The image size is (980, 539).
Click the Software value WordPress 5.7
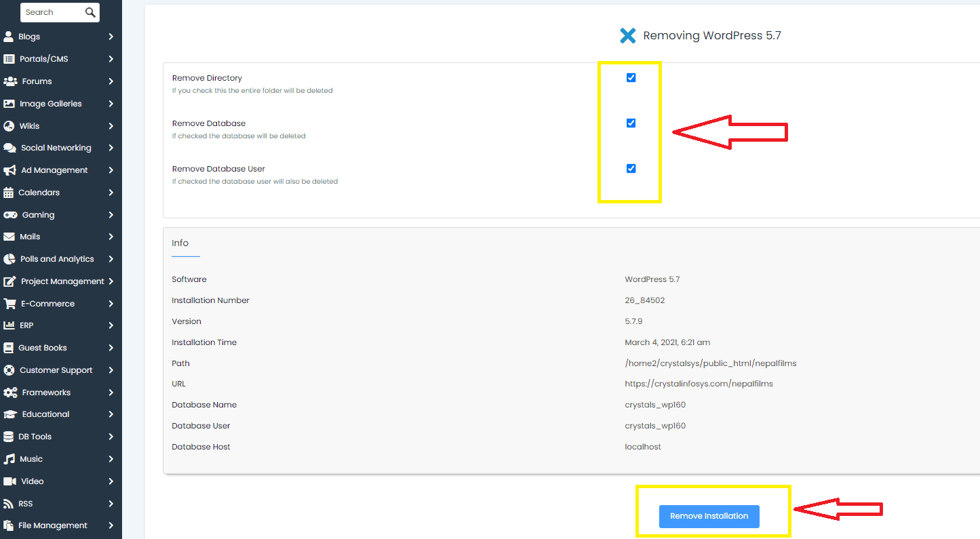pyautogui.click(x=652, y=279)
